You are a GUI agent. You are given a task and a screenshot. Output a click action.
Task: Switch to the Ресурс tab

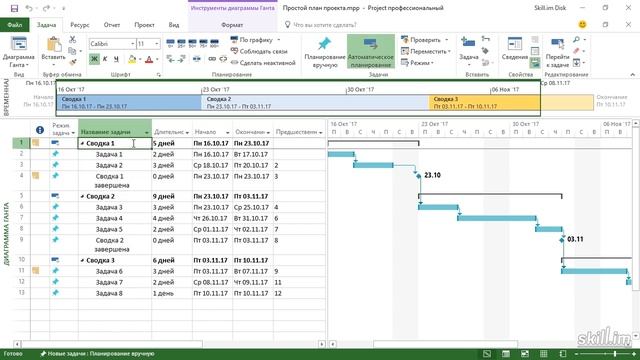[x=80, y=25]
